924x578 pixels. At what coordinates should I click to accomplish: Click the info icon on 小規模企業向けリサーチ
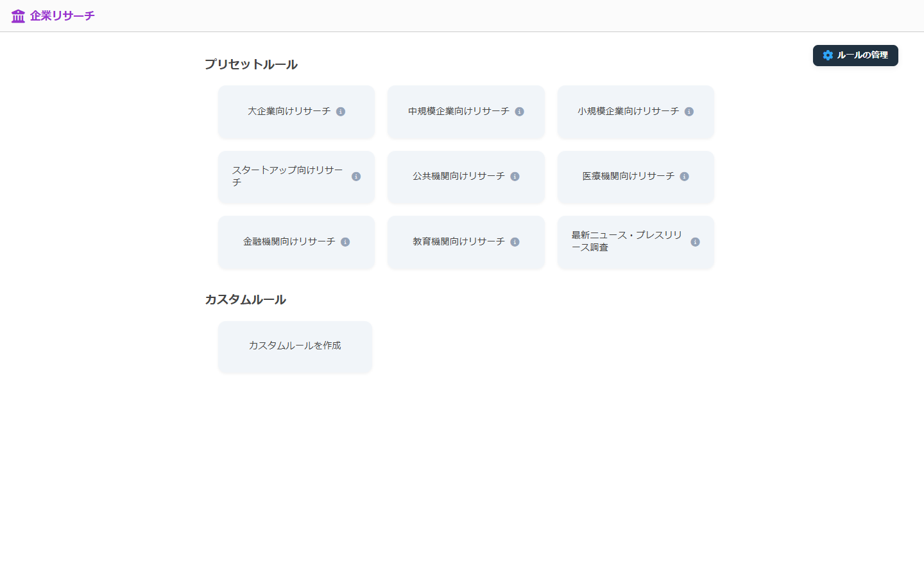[x=690, y=111]
